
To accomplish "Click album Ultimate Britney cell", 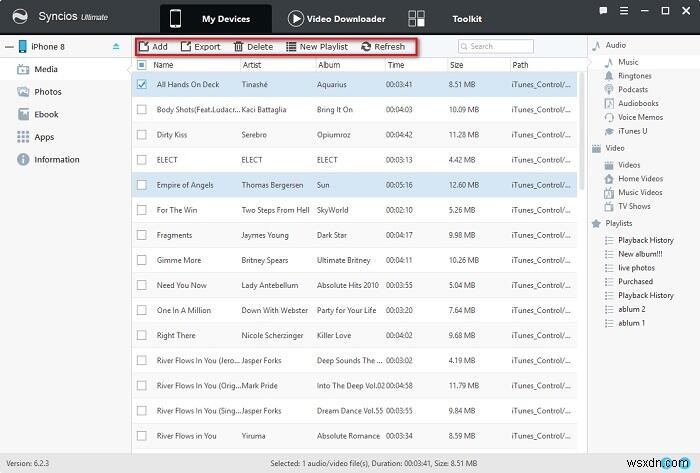I will click(343, 260).
